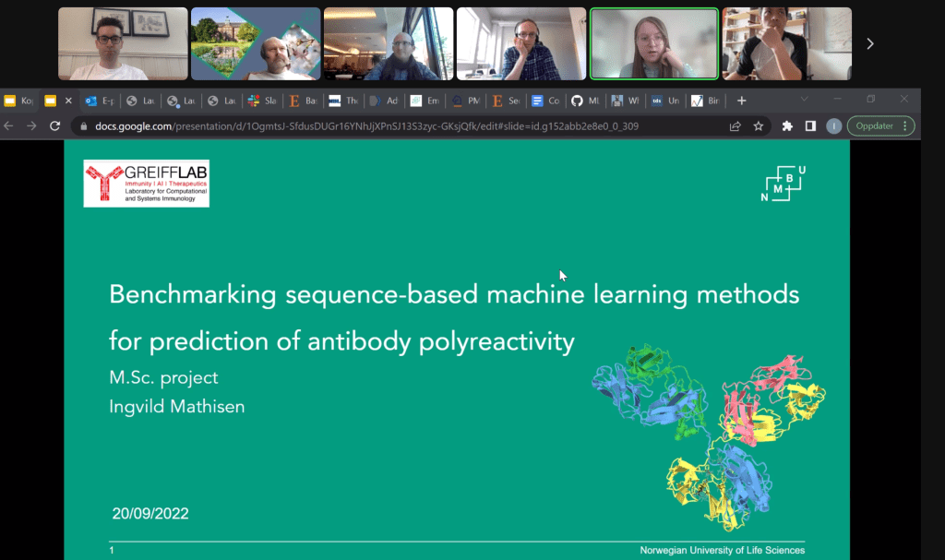Click the GREIFFLAB logo on slide

point(147,183)
